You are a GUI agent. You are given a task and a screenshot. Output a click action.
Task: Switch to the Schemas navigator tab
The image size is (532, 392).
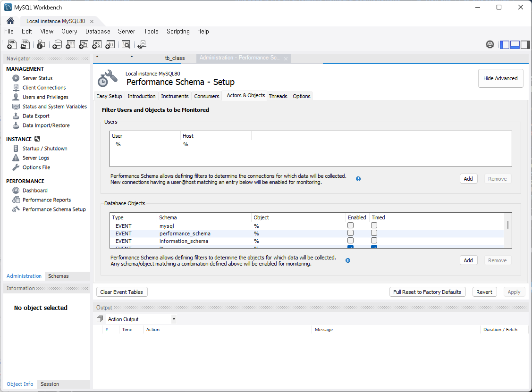(59, 276)
